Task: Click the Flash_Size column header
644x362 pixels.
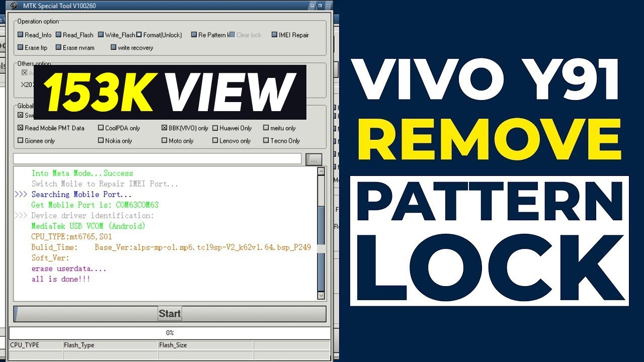Action: (205, 345)
